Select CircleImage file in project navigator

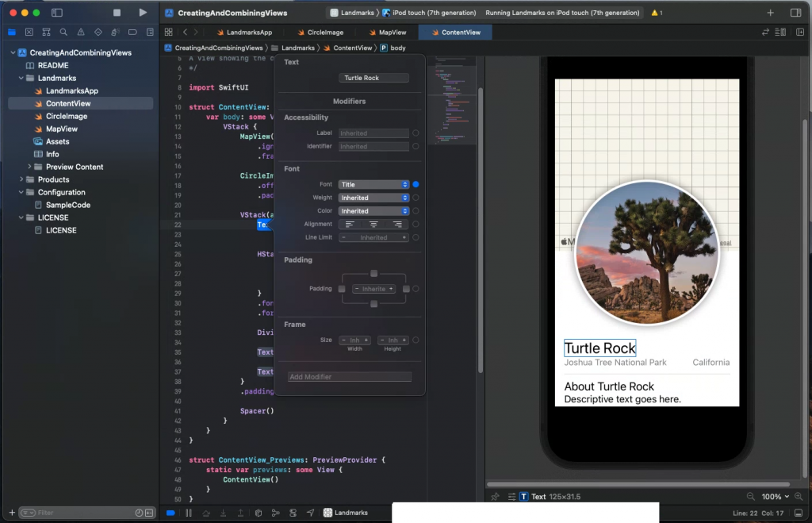[67, 116]
